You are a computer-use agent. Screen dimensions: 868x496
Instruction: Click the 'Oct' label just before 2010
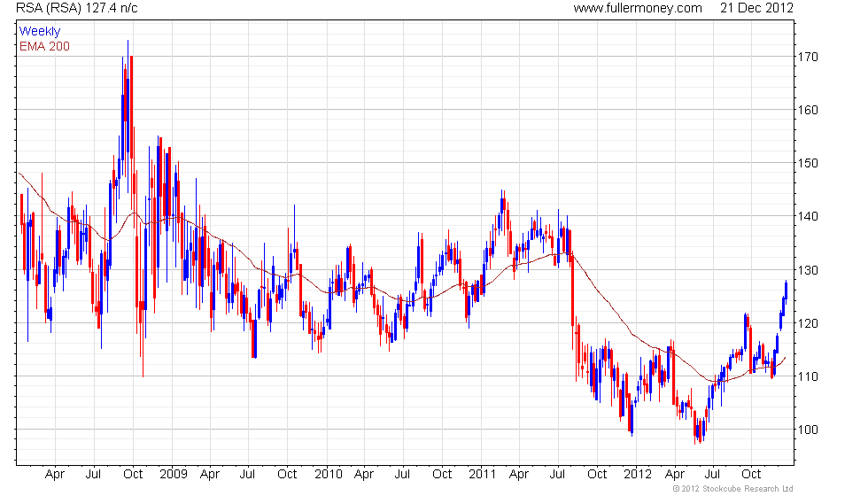[x=287, y=475]
